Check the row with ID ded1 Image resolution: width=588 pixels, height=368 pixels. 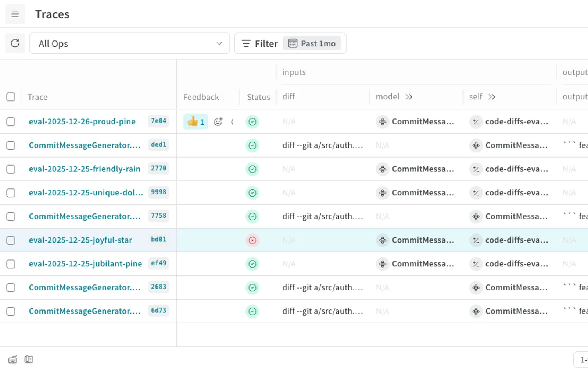point(11,145)
